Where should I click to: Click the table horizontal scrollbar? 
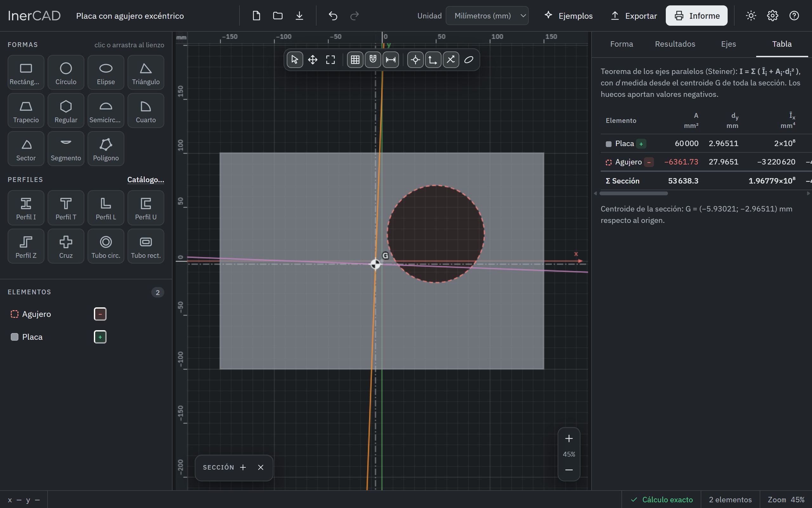pos(633,193)
